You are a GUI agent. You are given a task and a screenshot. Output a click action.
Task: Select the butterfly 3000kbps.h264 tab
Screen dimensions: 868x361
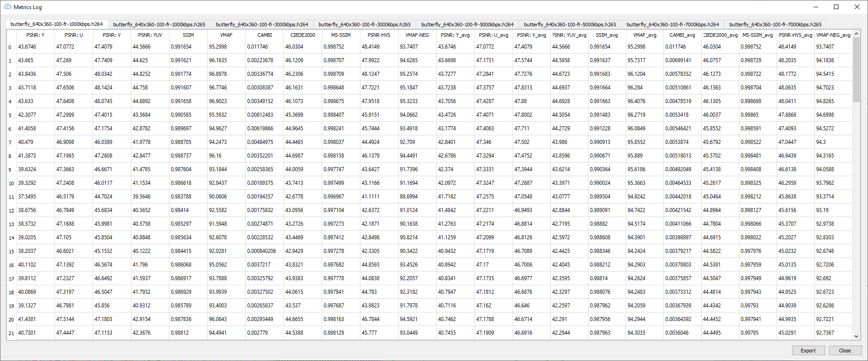point(262,25)
